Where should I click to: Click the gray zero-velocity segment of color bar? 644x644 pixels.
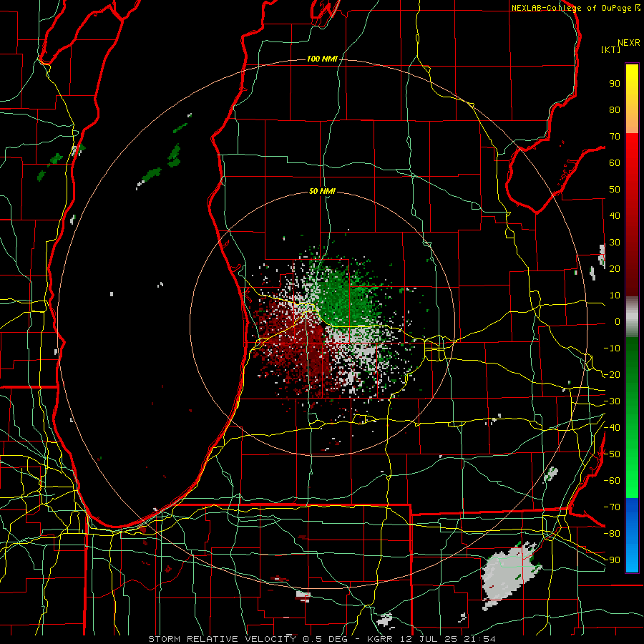632,317
